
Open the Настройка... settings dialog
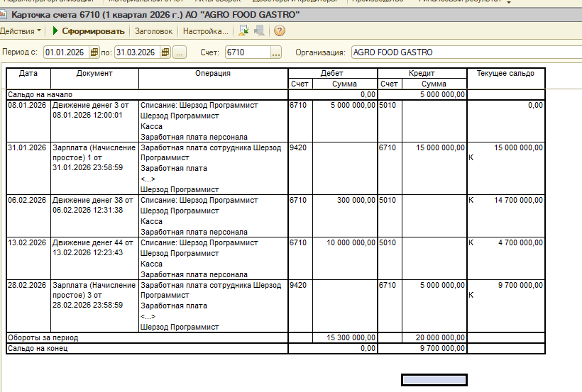click(x=205, y=31)
